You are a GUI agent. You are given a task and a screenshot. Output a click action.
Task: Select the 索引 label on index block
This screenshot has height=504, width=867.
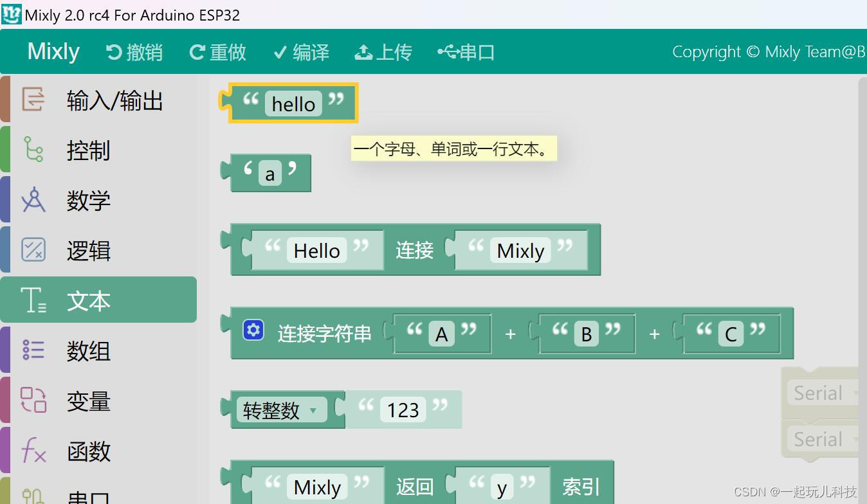point(581,487)
